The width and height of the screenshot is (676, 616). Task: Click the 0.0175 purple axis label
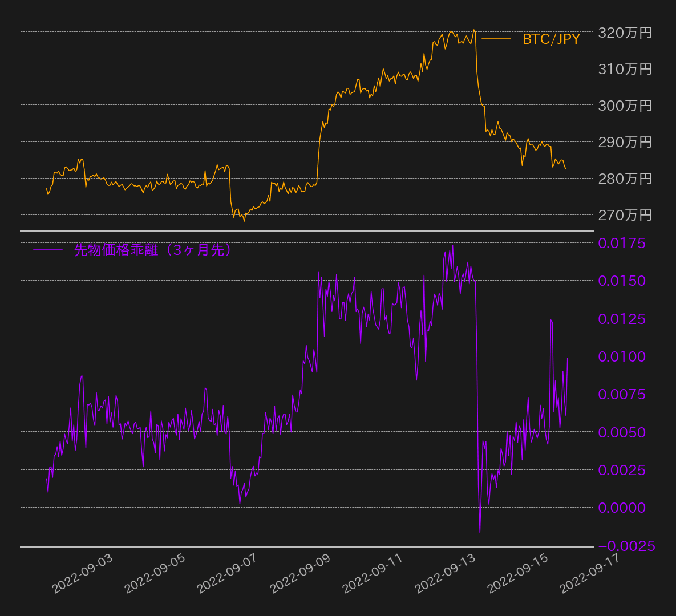[621, 243]
